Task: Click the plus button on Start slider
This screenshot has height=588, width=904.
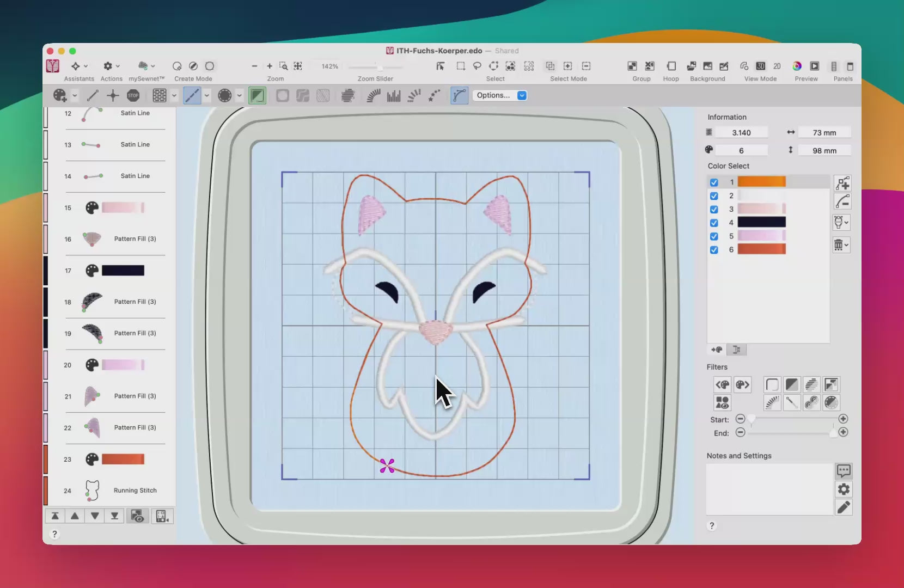Action: tap(843, 419)
